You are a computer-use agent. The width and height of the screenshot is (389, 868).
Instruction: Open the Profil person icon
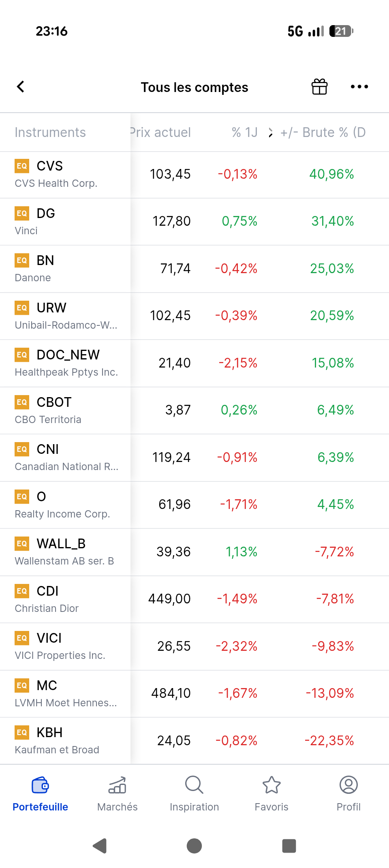348,785
